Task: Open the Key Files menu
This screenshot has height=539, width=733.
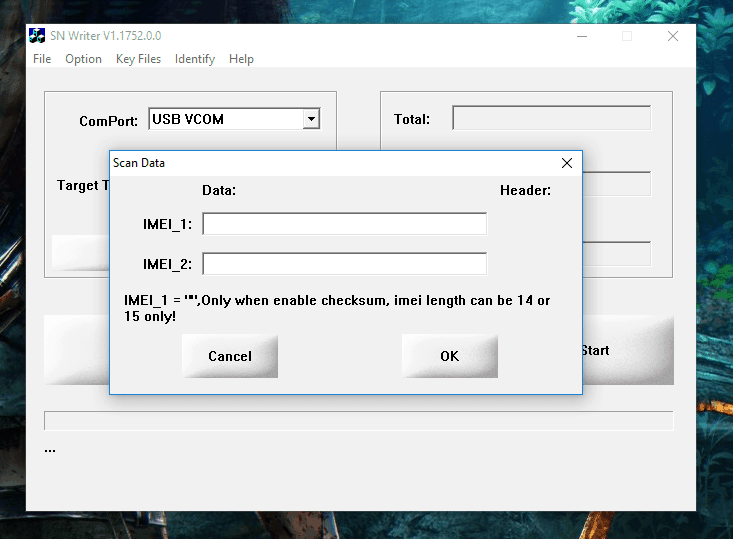Action: [138, 59]
